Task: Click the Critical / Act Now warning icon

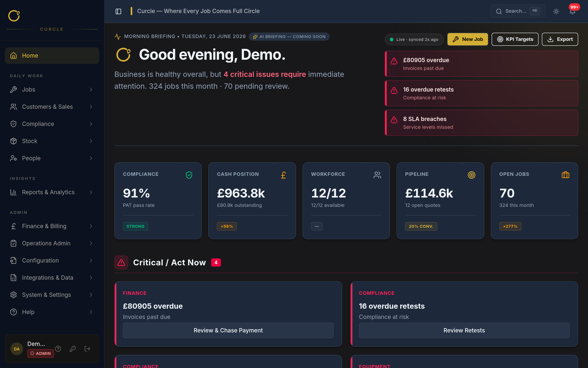Action: pos(121,262)
